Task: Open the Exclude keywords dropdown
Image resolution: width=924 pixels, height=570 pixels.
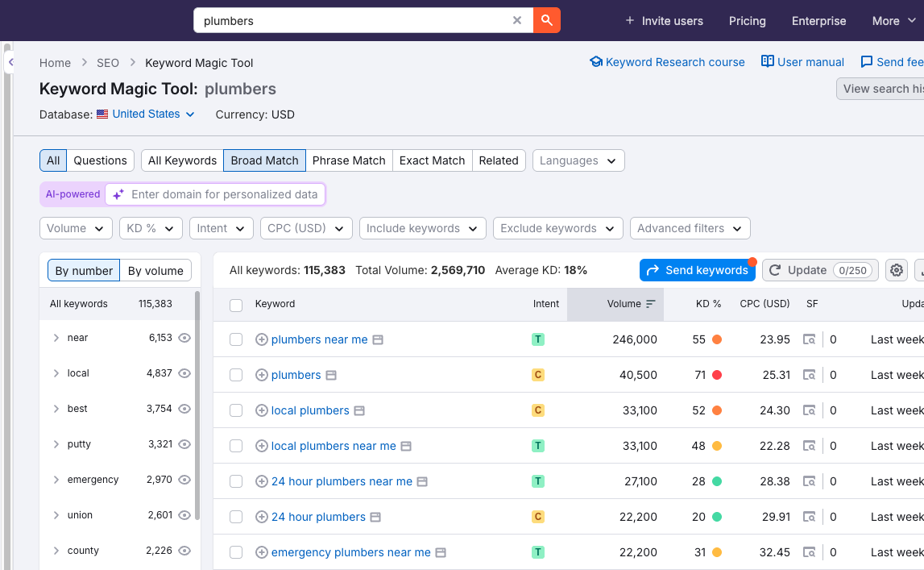Action: (558, 228)
